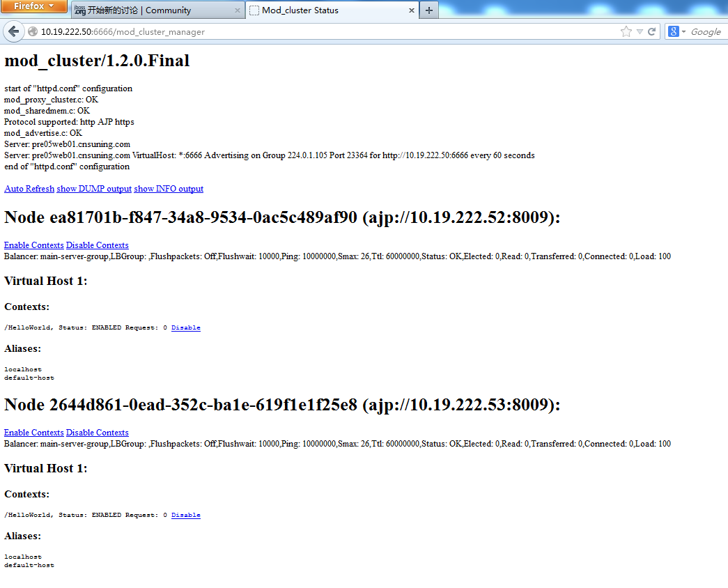Click 'Aliases:' heading under node 10.19.222.52
This screenshot has height=588, width=728.
point(23,349)
